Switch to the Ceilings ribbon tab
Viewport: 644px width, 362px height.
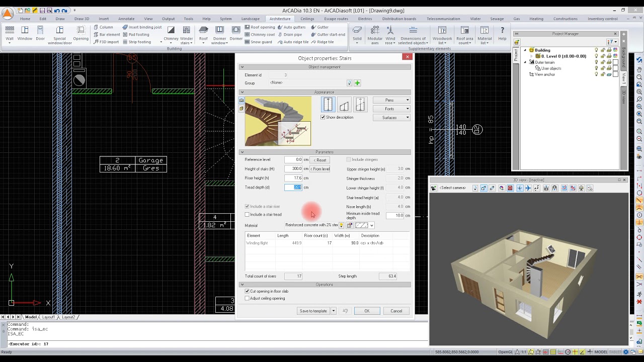(x=307, y=19)
